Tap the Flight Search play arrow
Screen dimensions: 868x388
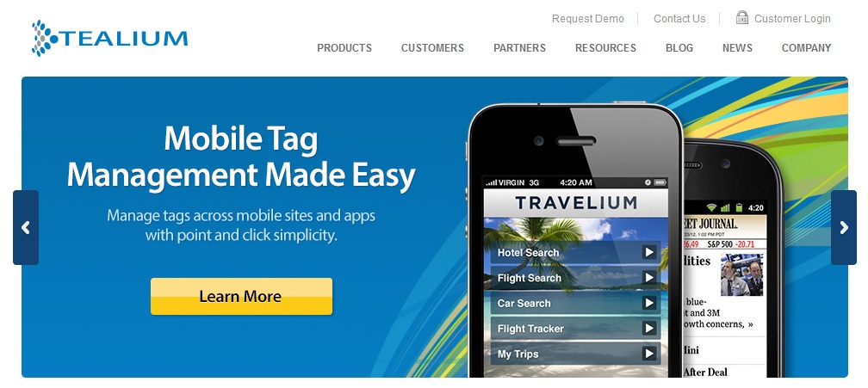(648, 278)
